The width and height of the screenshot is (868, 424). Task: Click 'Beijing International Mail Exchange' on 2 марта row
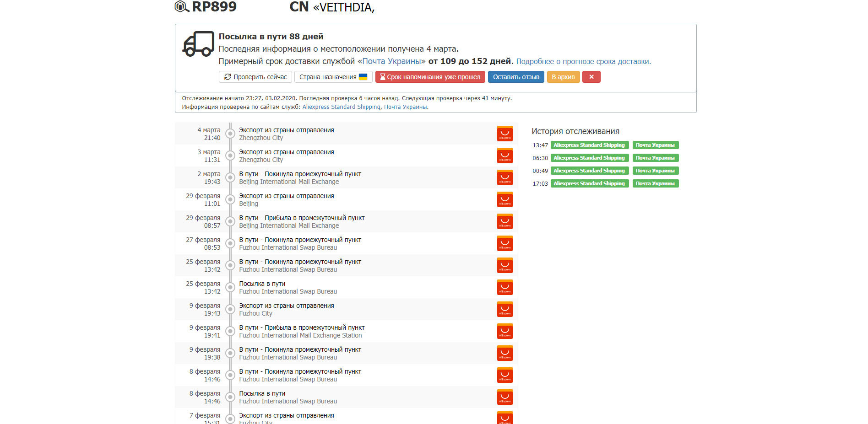(289, 182)
